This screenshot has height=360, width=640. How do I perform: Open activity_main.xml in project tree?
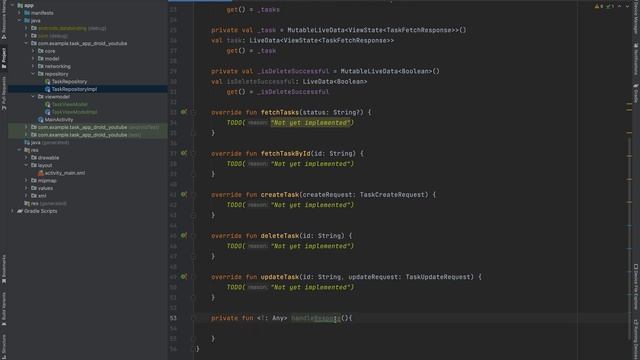pyautogui.click(x=65, y=173)
